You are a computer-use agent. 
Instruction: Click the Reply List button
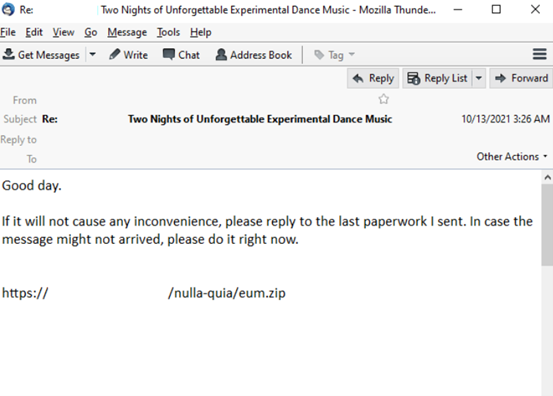coord(437,78)
